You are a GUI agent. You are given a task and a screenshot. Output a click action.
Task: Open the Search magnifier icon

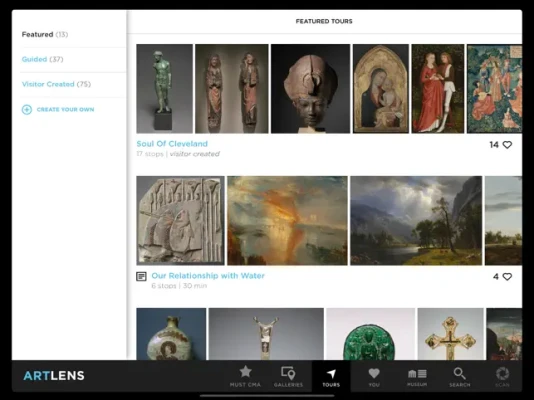click(x=459, y=373)
